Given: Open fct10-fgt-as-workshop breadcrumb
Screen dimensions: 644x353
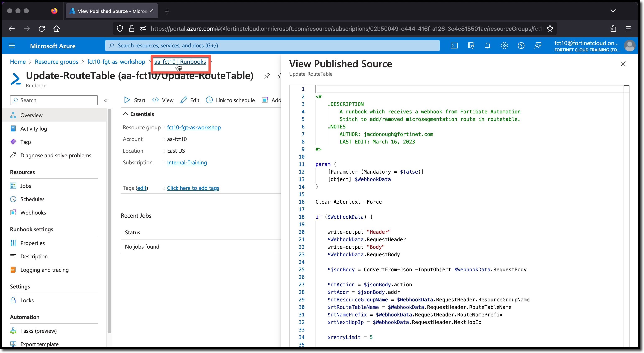Looking at the screenshot, I should 116,62.
